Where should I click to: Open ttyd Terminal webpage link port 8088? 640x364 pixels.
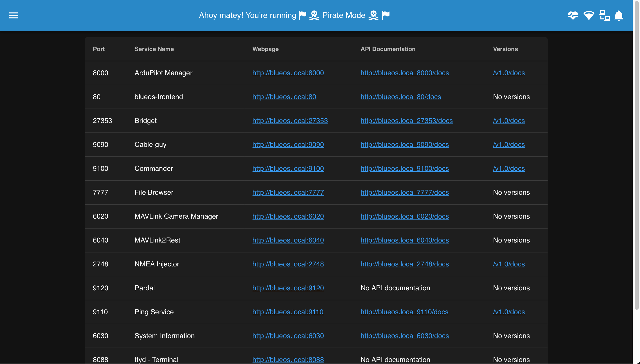pyautogui.click(x=288, y=360)
